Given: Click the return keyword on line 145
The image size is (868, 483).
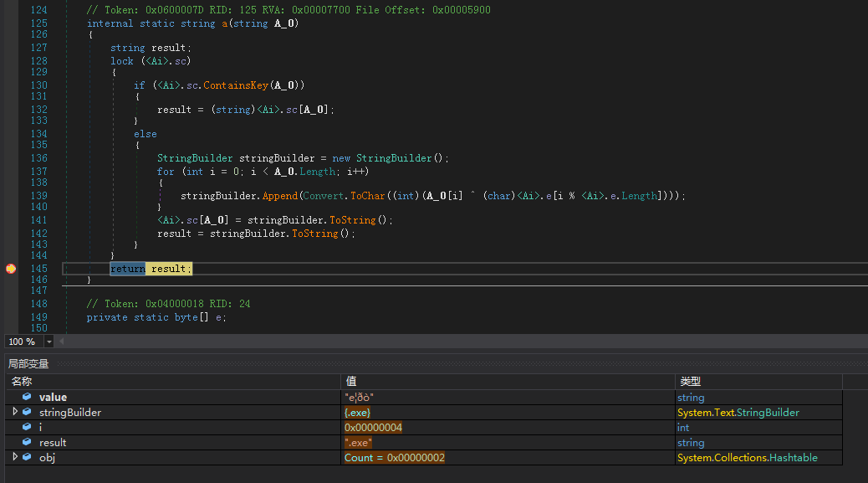Looking at the screenshot, I should pyautogui.click(x=127, y=269).
